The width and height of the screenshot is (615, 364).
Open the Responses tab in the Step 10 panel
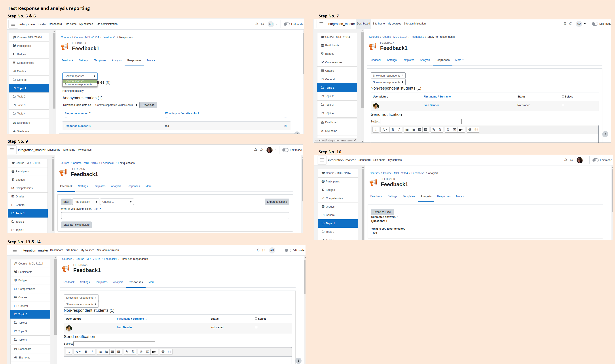(x=444, y=196)
